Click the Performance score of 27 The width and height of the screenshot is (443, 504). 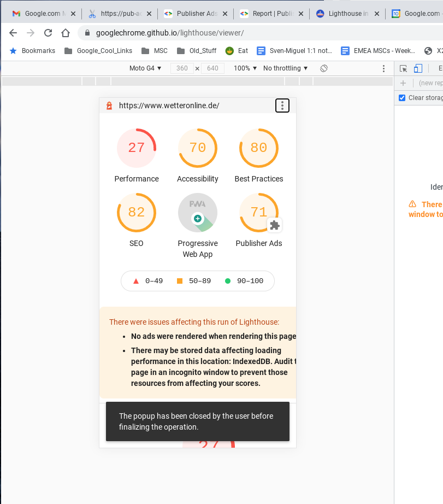(136, 148)
